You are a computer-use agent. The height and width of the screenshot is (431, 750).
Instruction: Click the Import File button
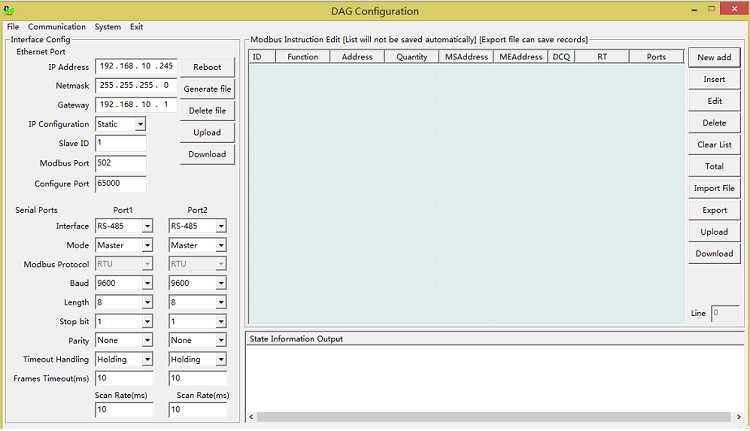coord(714,188)
